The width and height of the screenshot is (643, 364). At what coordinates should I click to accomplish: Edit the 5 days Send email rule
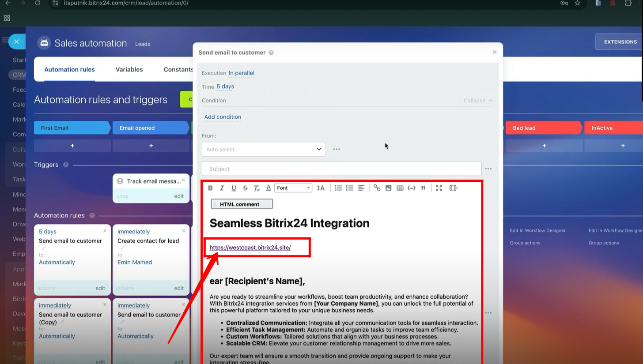(x=100, y=288)
